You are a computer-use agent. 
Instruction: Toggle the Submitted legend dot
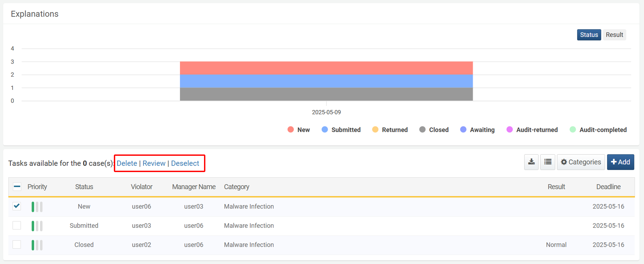pos(324,129)
